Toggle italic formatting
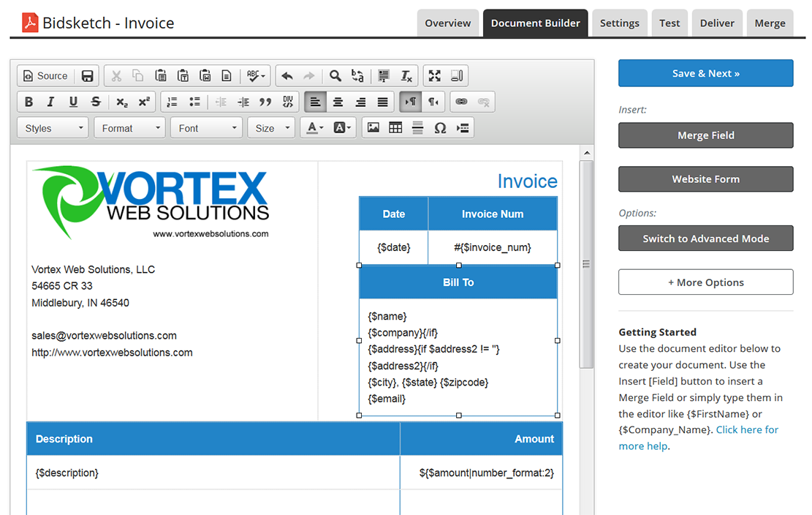 [51, 102]
